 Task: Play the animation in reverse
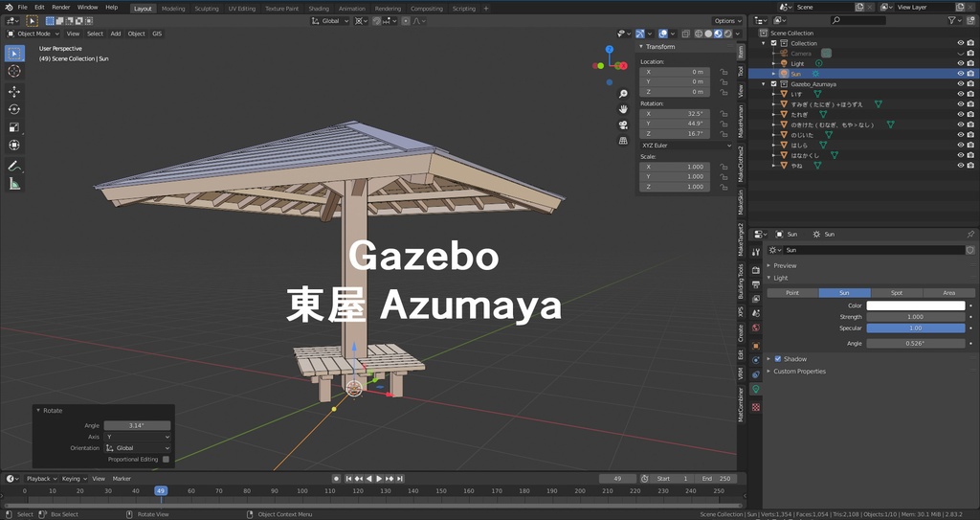pyautogui.click(x=368, y=479)
